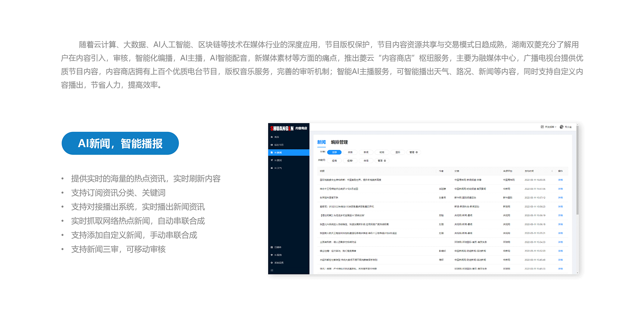Screen dimensions: 644x316
Task: Click the 爱奇艺 news title row
Action: click(346, 207)
